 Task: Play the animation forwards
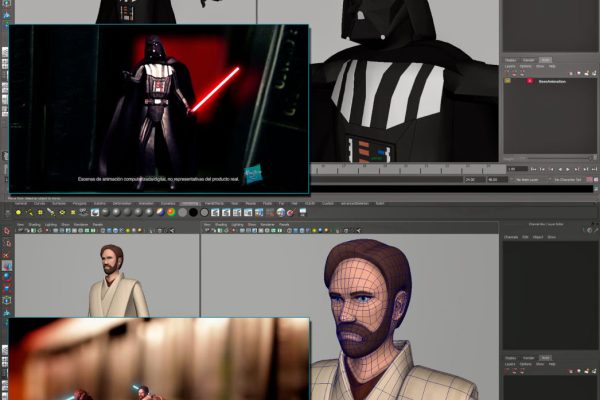(568, 169)
